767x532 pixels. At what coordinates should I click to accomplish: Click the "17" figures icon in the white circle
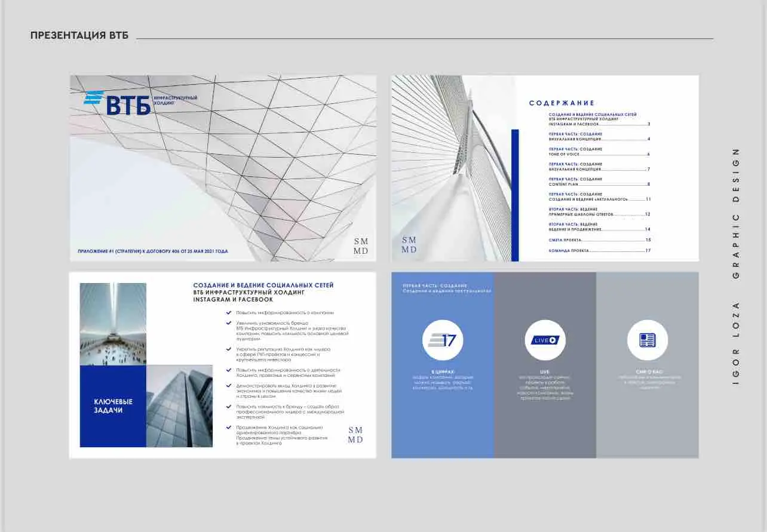[443, 340]
